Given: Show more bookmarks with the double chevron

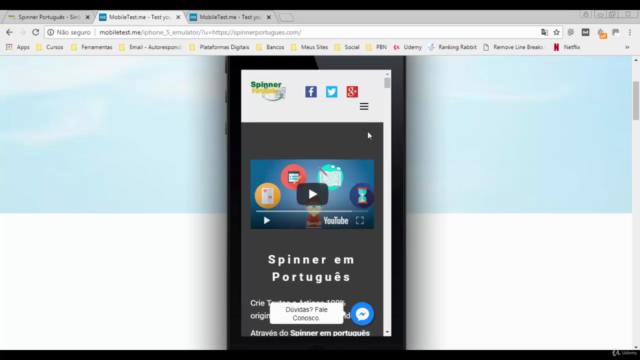Looking at the screenshot, I should pos(627,47).
